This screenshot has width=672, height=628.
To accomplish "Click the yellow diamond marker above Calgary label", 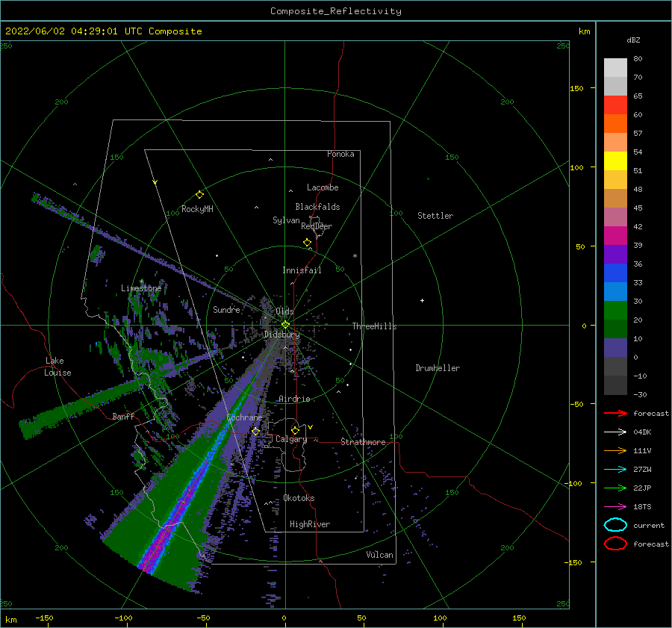I will (x=295, y=430).
